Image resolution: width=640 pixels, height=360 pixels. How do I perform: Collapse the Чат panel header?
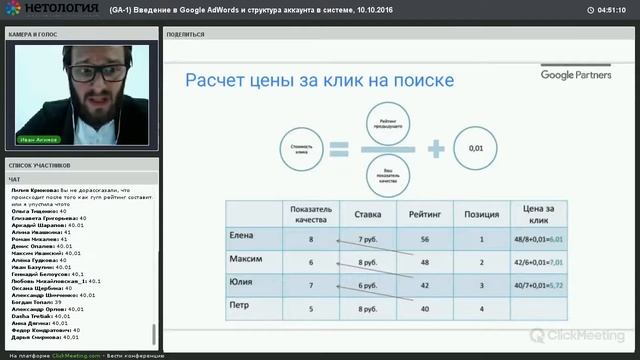click(82, 179)
